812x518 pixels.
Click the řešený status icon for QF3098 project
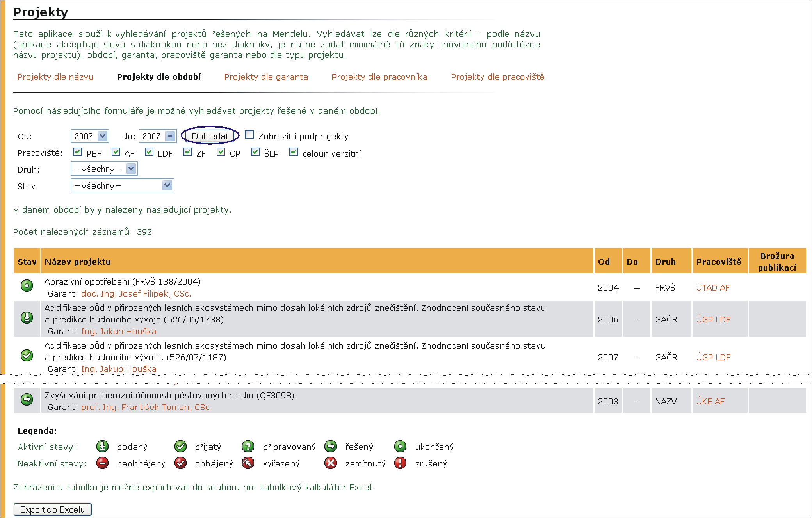pos(27,399)
